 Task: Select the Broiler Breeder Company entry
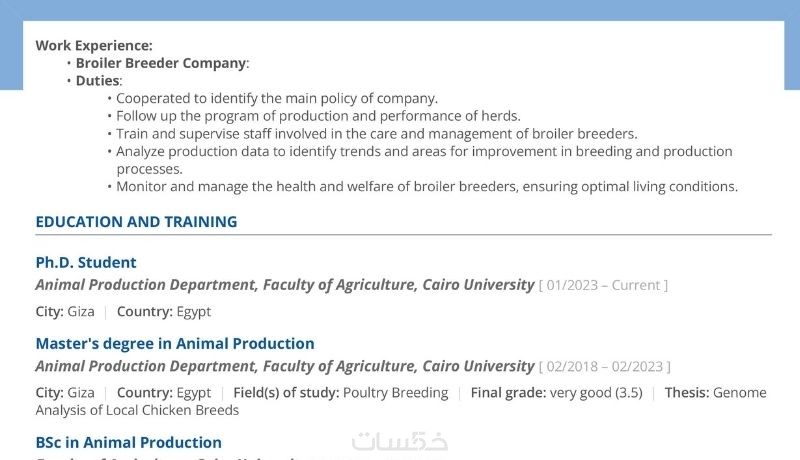161,63
